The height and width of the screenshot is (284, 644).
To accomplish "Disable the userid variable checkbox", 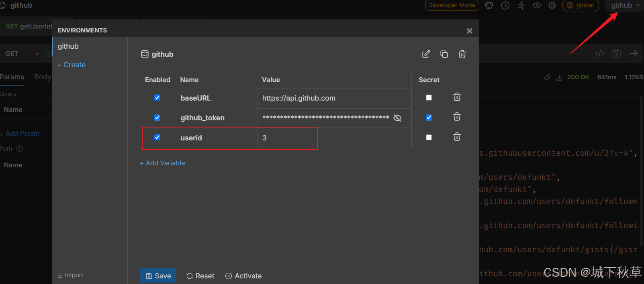I will coord(157,138).
